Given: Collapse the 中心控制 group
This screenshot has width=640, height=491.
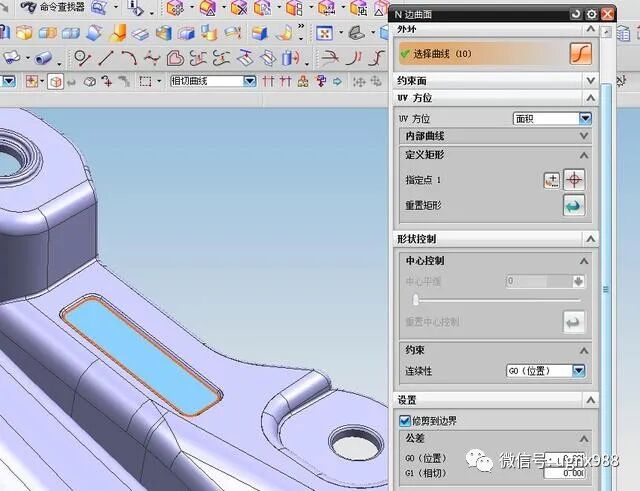Looking at the screenshot, I should (584, 261).
